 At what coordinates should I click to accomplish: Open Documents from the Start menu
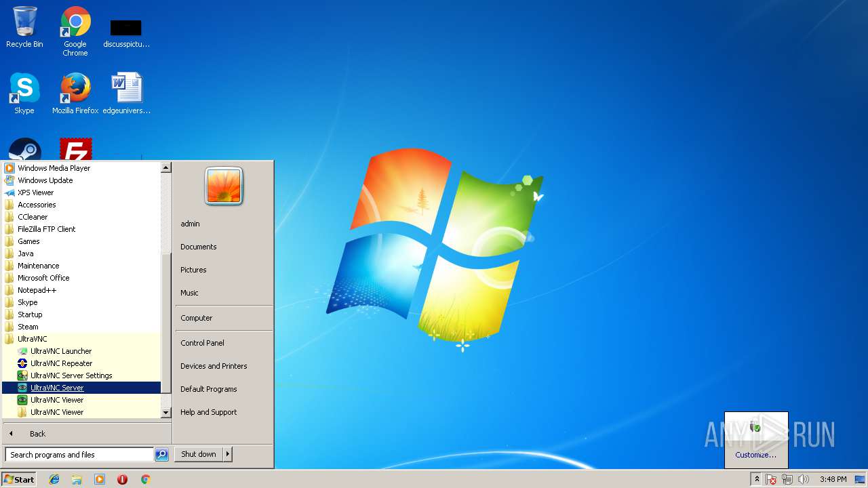(223, 247)
